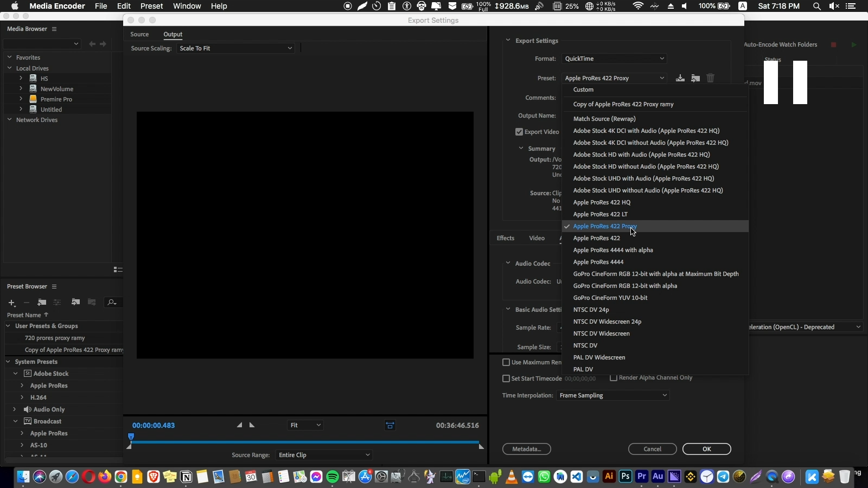This screenshot has height=488, width=868.
Task: Save the preset using the save preset icon
Action: 680,78
